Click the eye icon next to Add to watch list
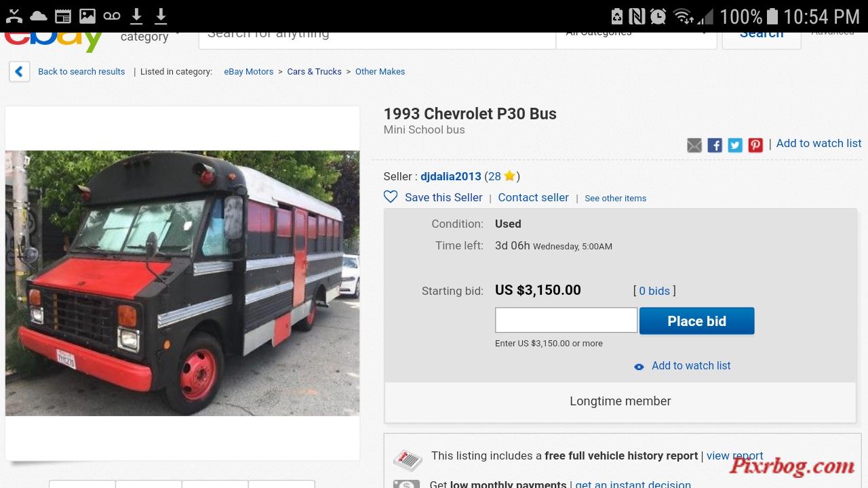868x488 pixels. 639,367
